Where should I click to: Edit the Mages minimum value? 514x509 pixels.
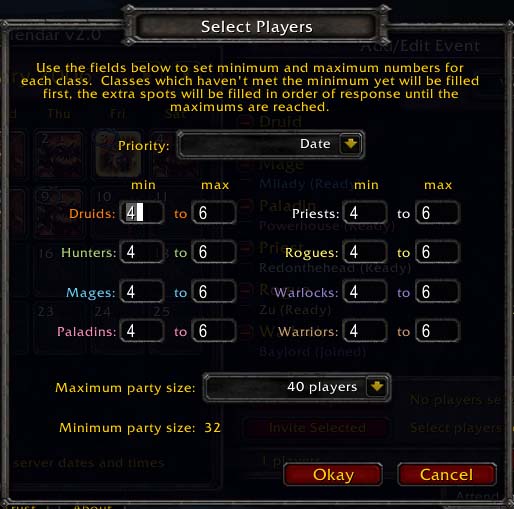coord(142,292)
